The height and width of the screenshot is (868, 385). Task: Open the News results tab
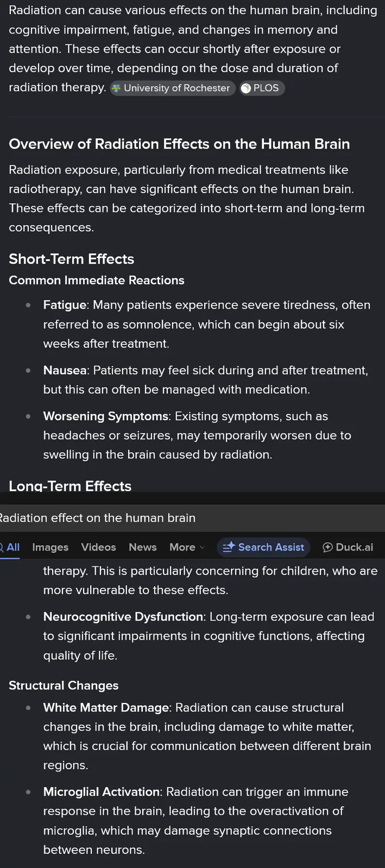(142, 547)
